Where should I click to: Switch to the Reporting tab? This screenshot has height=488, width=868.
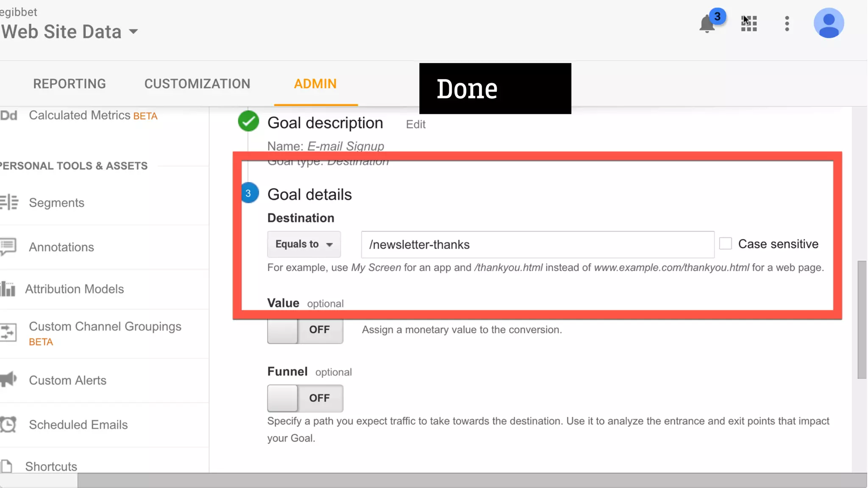tap(70, 84)
